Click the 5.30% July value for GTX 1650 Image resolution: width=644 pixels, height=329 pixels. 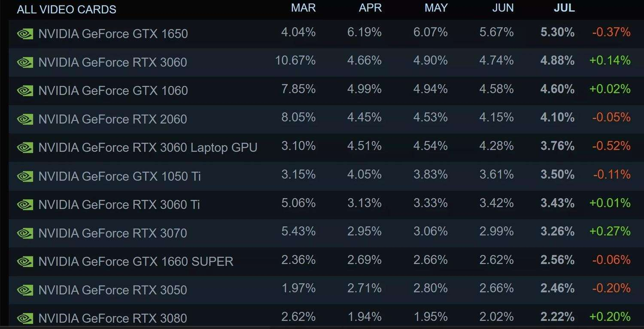[557, 32]
